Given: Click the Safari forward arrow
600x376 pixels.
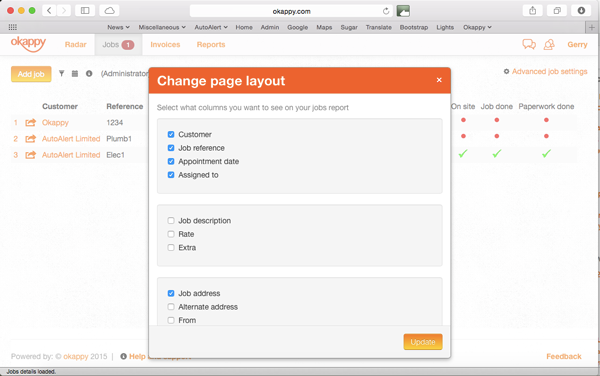Looking at the screenshot, I should pyautogui.click(x=64, y=11).
